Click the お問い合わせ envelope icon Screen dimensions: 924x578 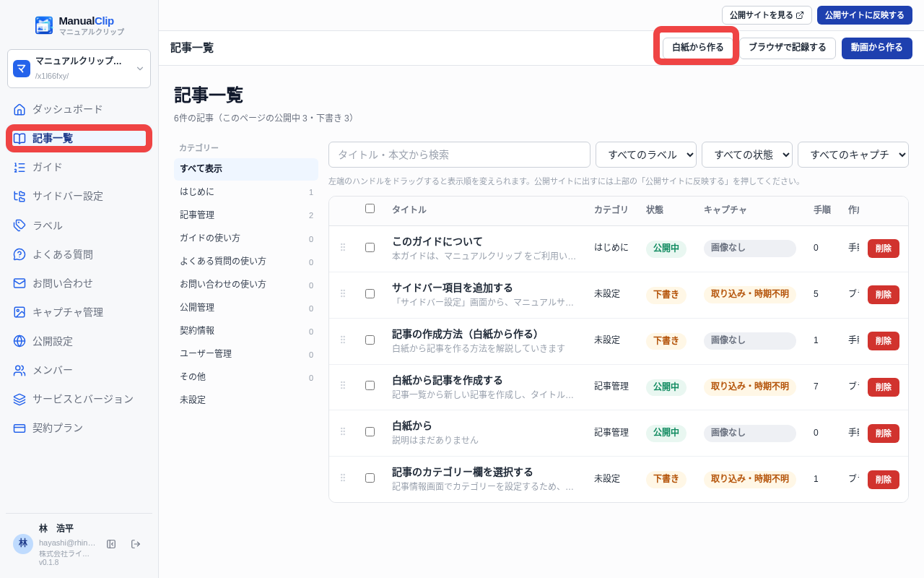click(19, 283)
